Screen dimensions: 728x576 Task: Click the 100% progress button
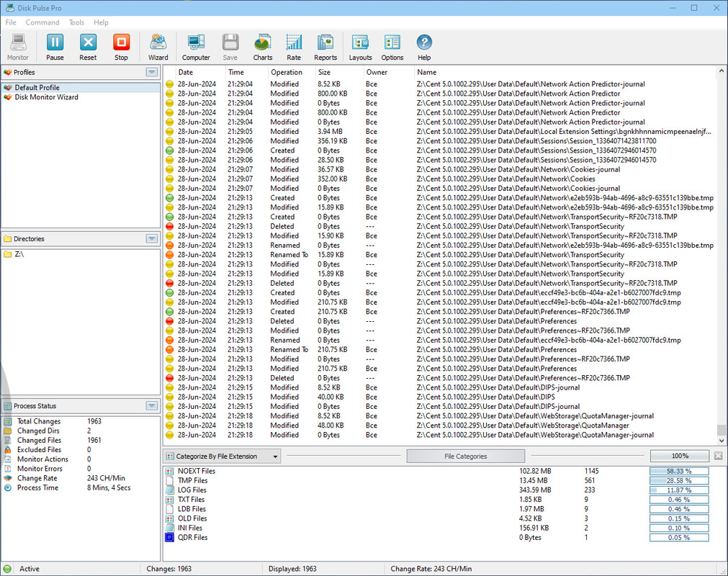point(680,456)
